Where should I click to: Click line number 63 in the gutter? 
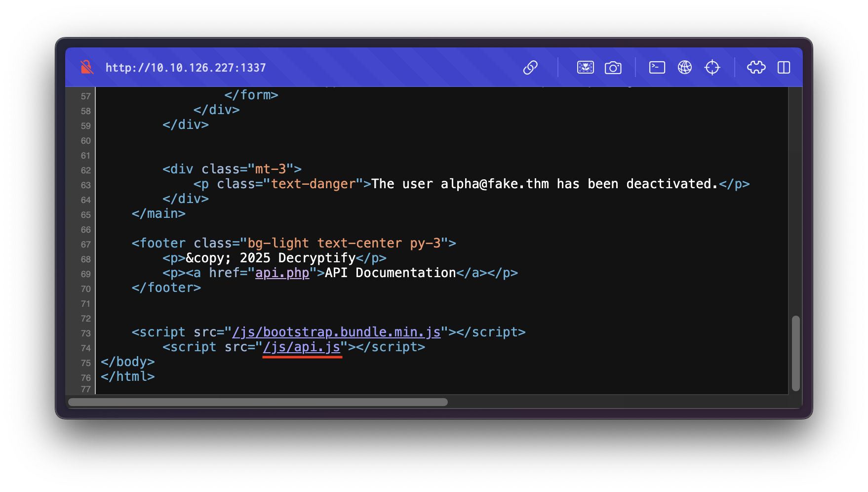[x=86, y=185]
